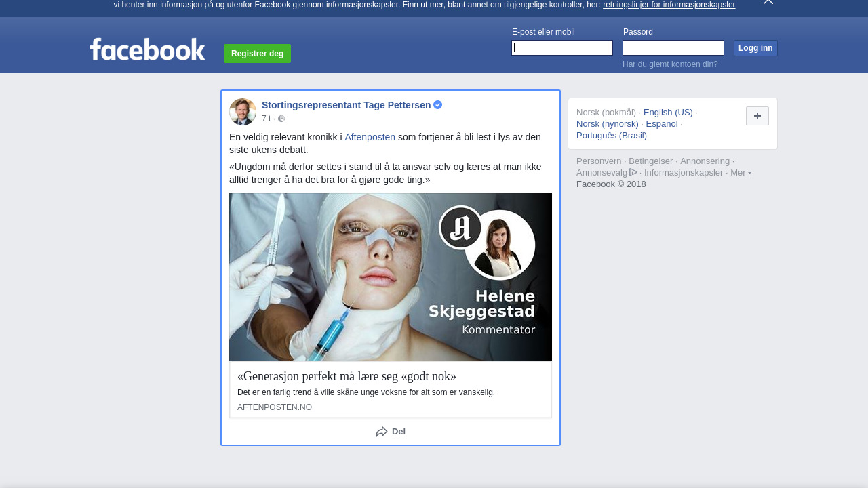
Task: Click the AdChoices triangle icon
Action: tap(633, 172)
